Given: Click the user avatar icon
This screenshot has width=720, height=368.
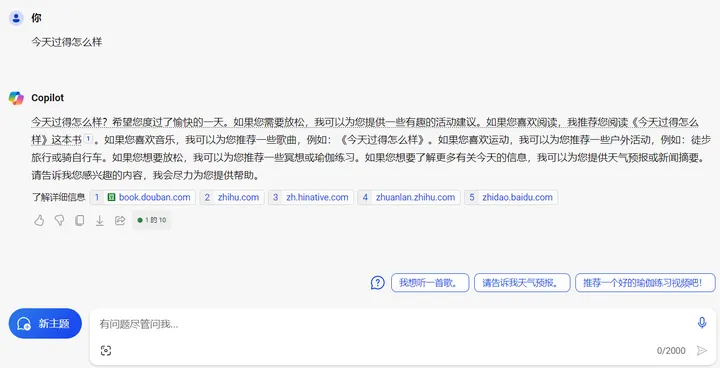Looking at the screenshot, I should tap(17, 18).
